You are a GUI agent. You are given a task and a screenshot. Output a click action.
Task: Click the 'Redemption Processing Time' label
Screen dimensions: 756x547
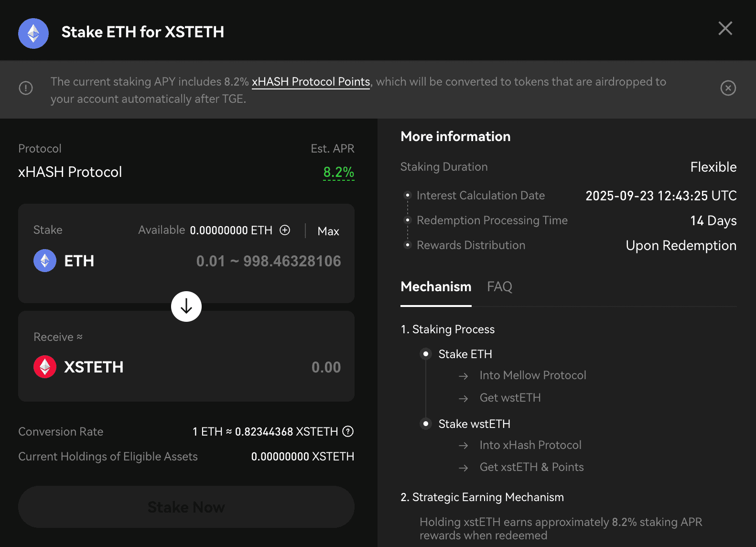coord(492,220)
